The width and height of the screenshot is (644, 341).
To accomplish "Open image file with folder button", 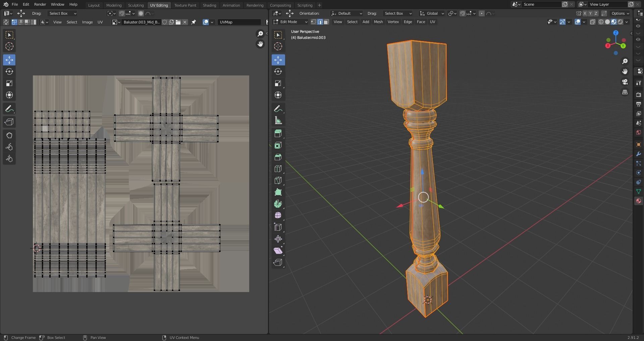I will click(x=178, y=22).
